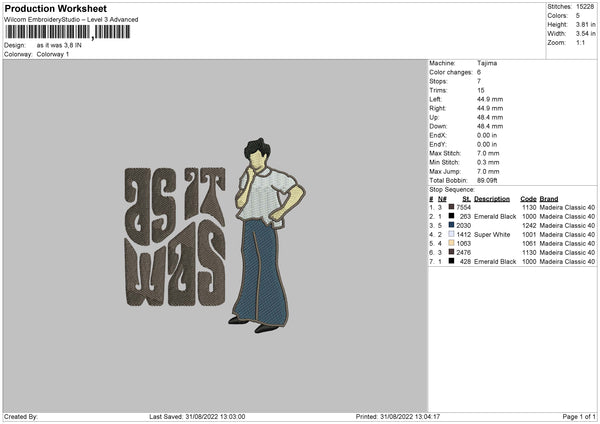Click the Colors value "5"

click(x=578, y=16)
